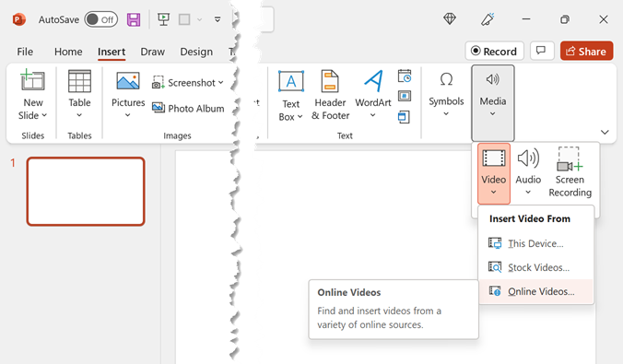The width and height of the screenshot is (623, 364).
Task: Open the Draw tab
Action: [x=153, y=52]
